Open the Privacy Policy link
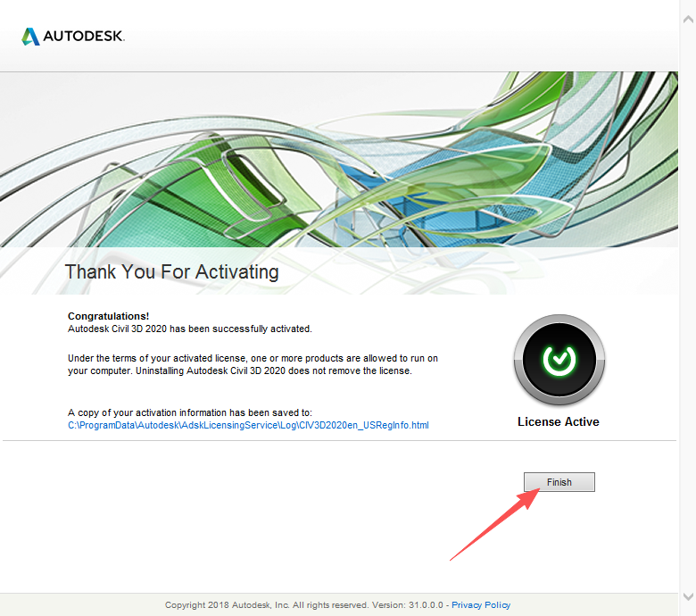Viewport: 696px width, 616px height. tap(481, 604)
